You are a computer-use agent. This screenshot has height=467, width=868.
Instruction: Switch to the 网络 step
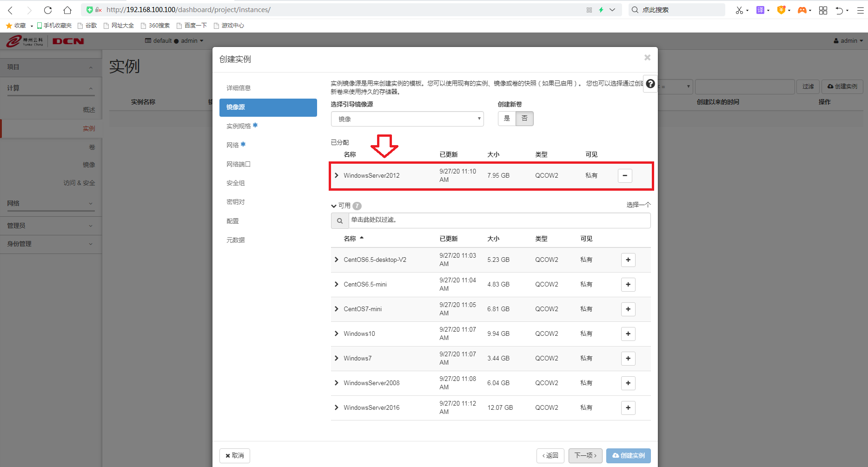[x=233, y=145]
